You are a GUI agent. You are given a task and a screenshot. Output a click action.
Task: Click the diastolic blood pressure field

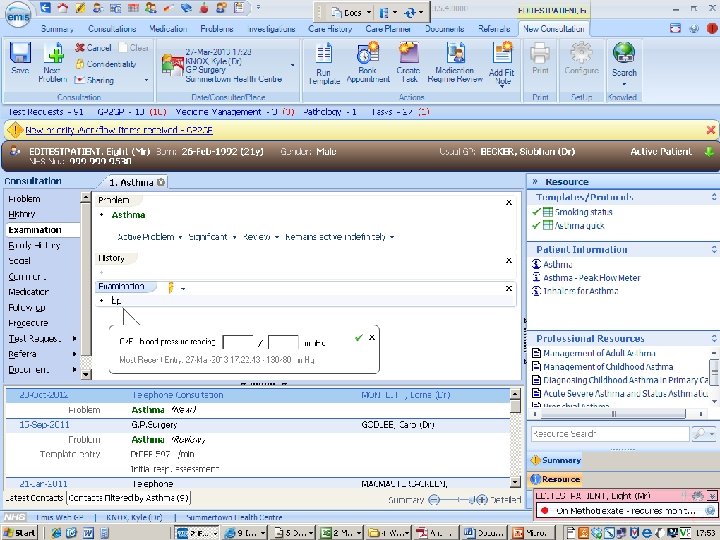click(x=283, y=343)
